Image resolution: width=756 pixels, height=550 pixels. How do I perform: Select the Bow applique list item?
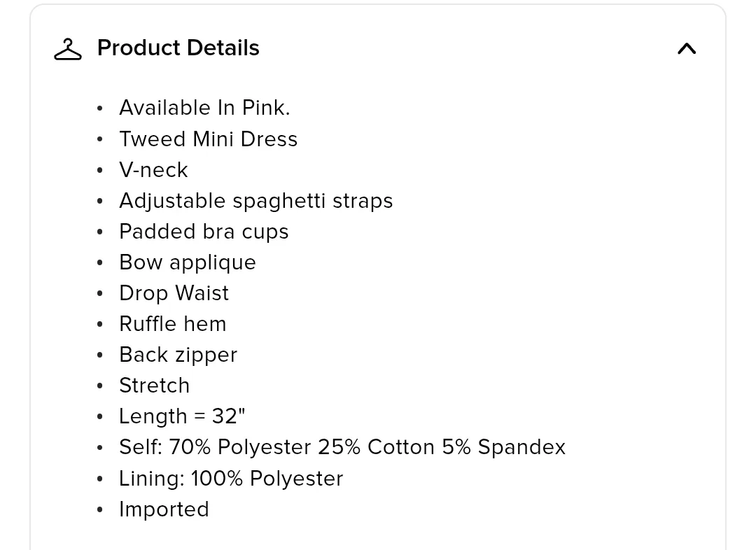[187, 262]
